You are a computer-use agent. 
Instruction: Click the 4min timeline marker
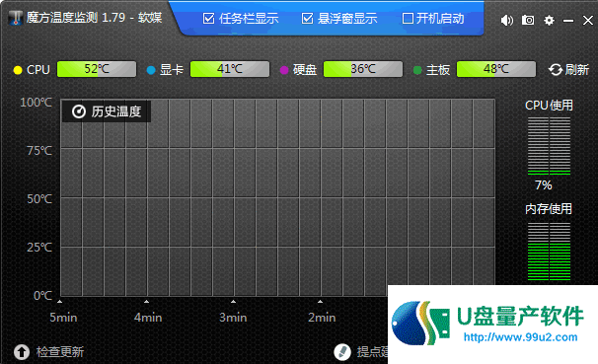148,317
